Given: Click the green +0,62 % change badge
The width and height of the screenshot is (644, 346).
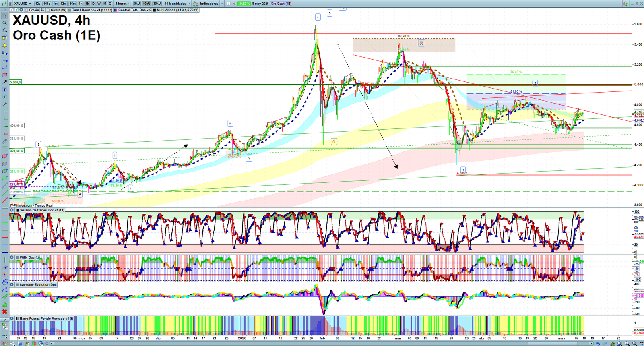Looking at the screenshot, I should tap(244, 4).
